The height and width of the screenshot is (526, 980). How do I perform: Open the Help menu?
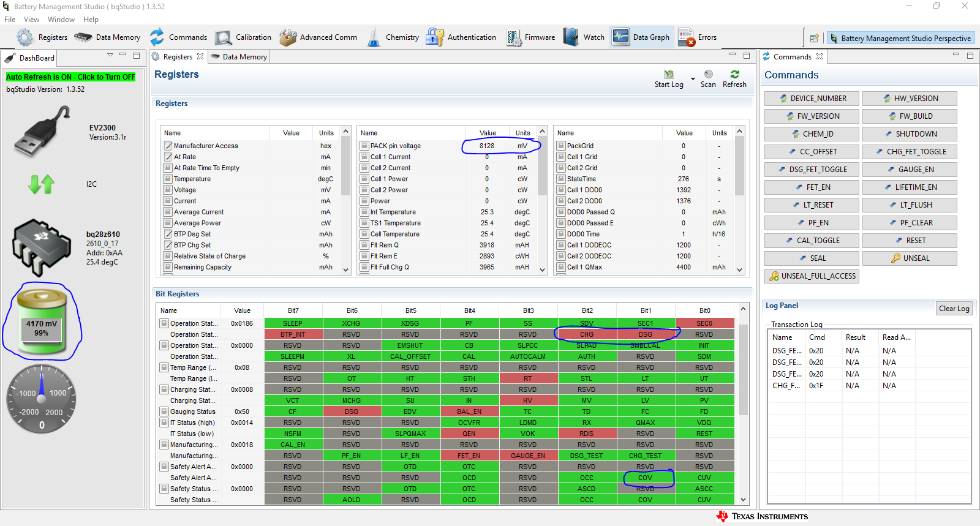(91, 20)
